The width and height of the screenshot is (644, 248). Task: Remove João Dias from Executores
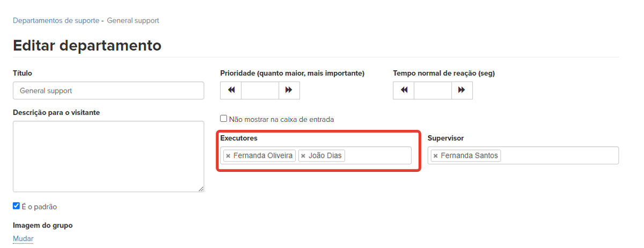[303, 156]
